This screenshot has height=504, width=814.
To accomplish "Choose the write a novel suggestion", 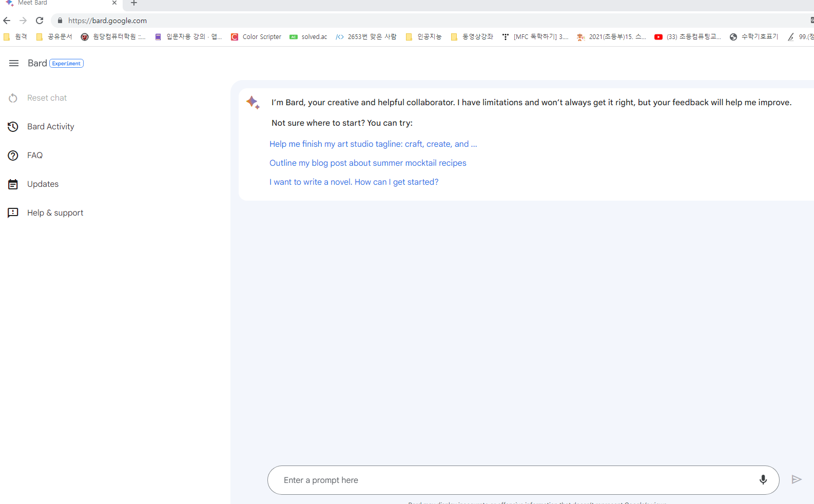I will point(354,182).
